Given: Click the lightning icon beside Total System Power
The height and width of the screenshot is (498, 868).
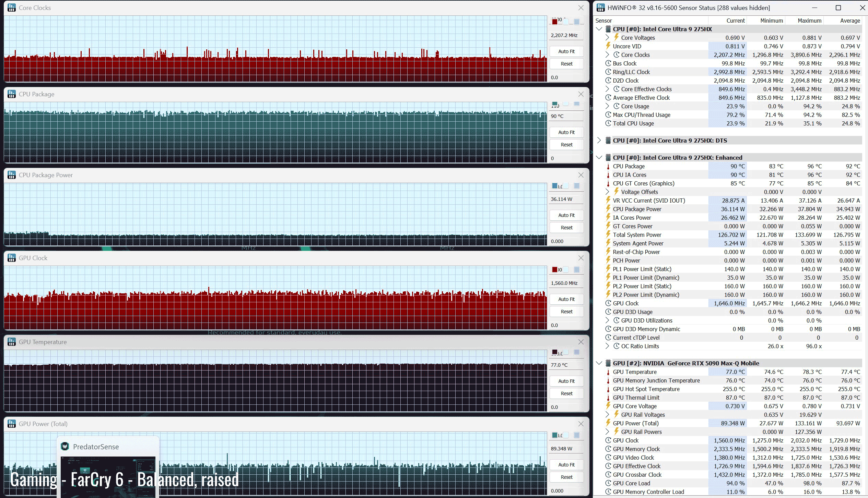Looking at the screenshot, I should point(608,234).
